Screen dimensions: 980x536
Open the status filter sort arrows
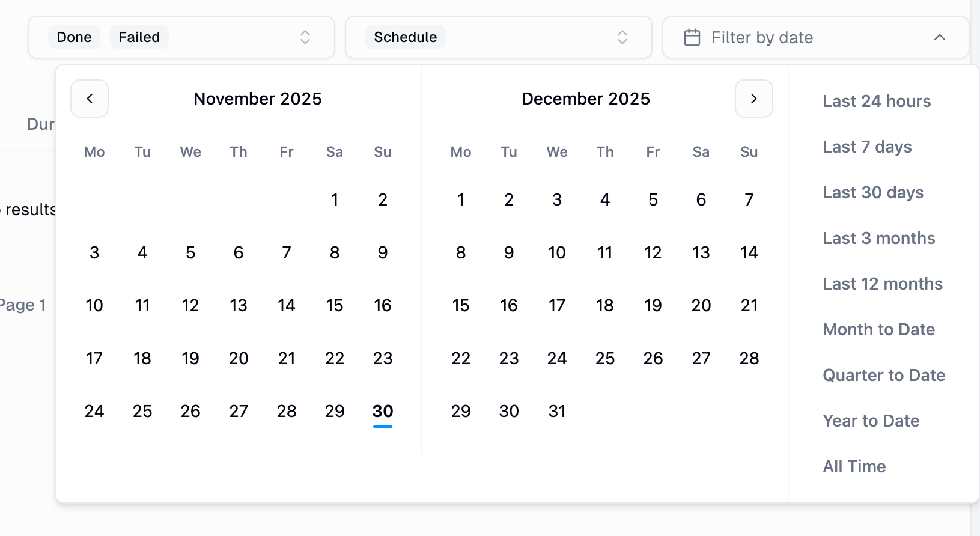point(305,37)
